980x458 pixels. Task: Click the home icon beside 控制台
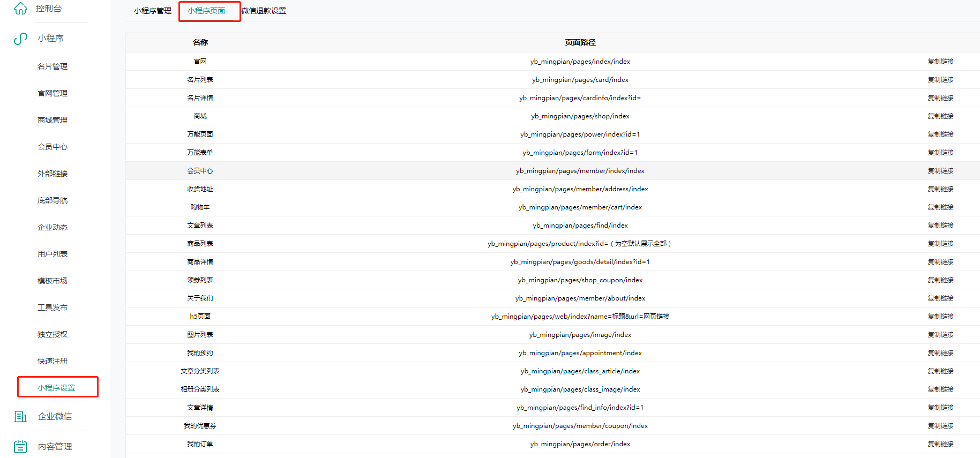20,9
